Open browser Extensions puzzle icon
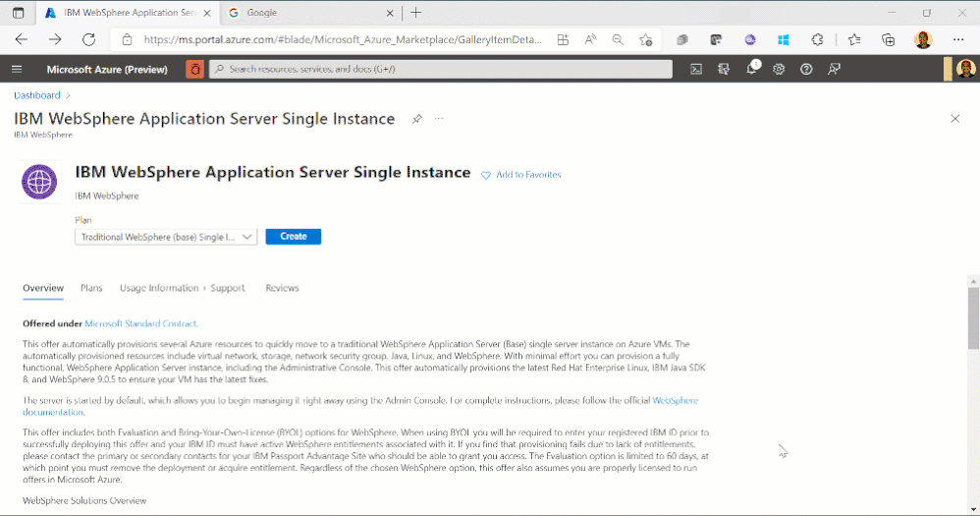The image size is (980, 516). click(x=818, y=39)
